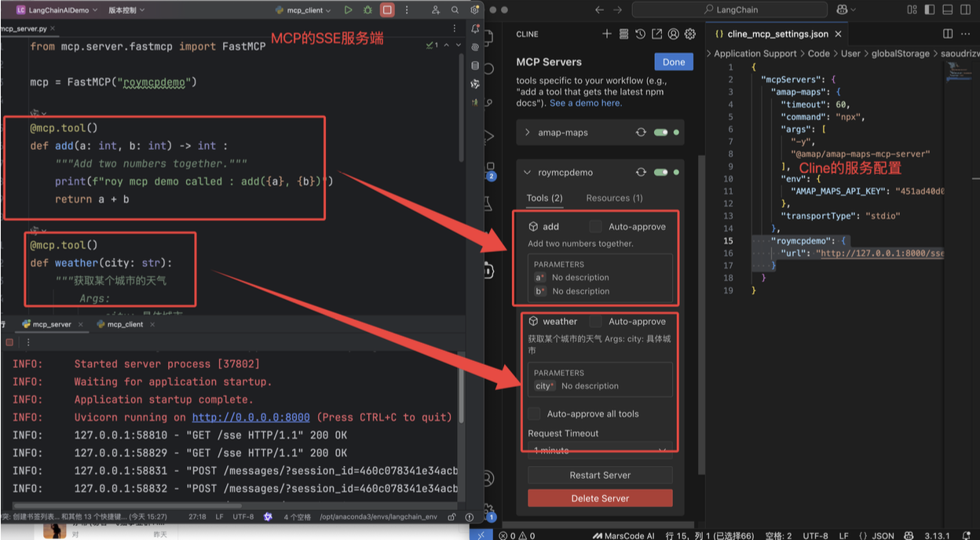
Task: Open Cline account icon
Action: click(673, 34)
